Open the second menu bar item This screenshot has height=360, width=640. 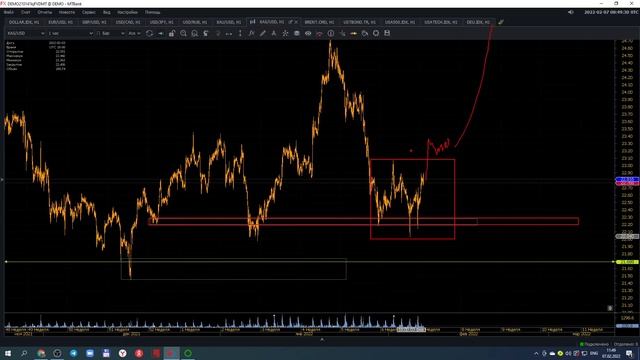[x=25, y=12]
